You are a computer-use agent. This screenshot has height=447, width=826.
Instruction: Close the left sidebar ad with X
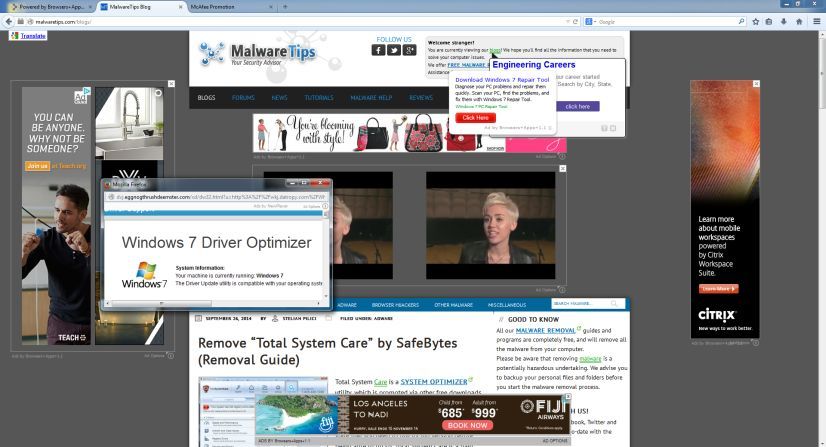pyautogui.click(x=171, y=84)
